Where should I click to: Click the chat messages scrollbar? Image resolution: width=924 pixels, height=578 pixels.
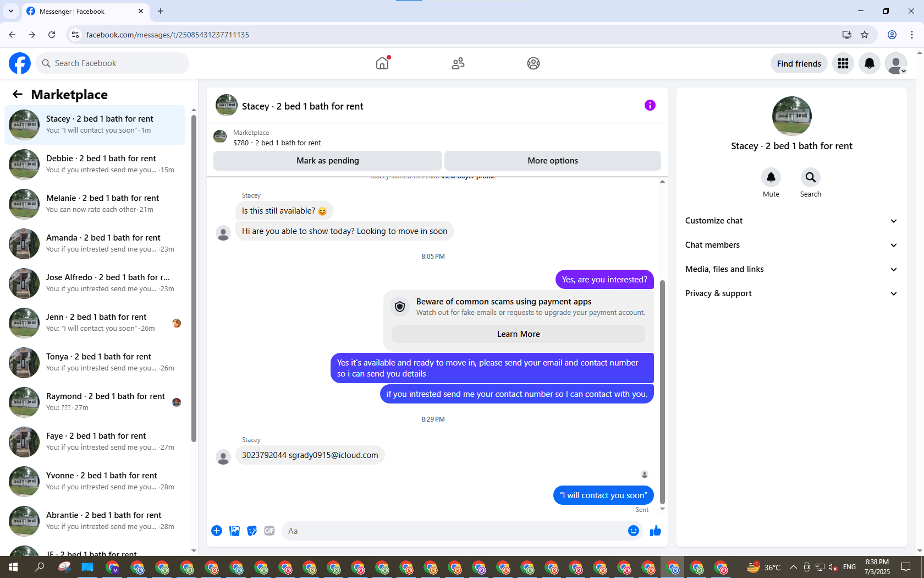point(662,392)
